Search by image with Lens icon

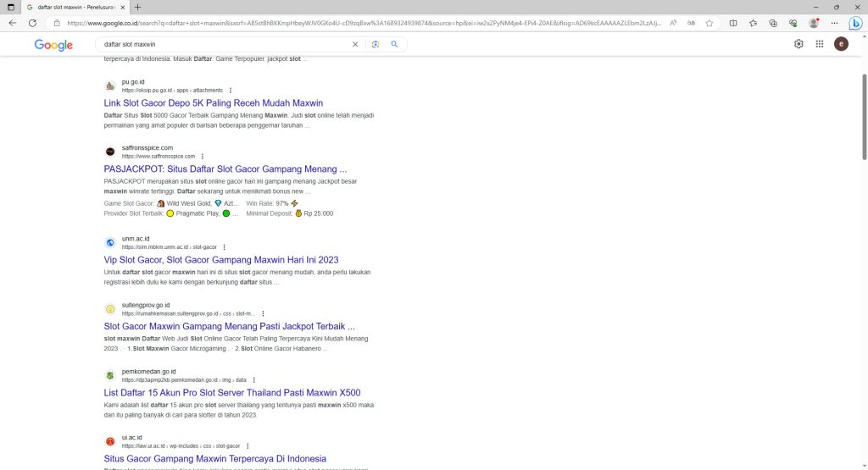click(376, 44)
